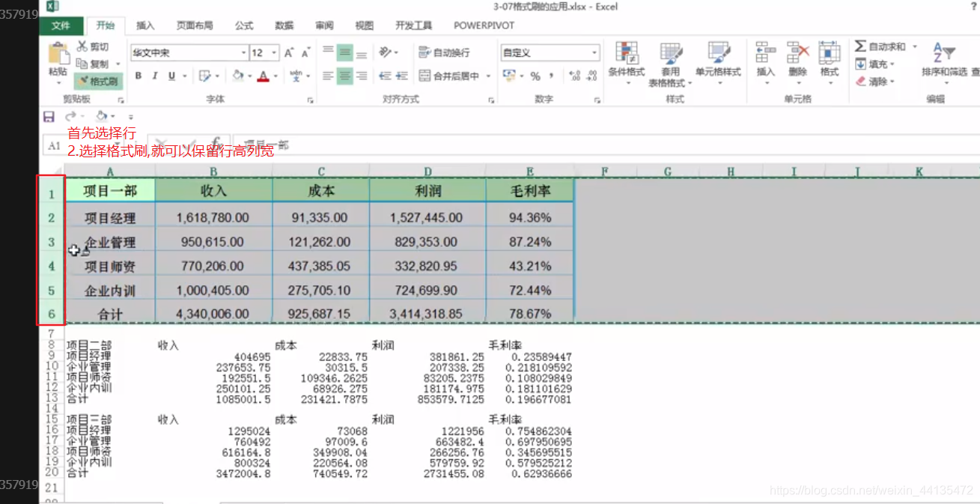980x504 pixels.
Task: Center text horizontally
Action: click(x=344, y=76)
